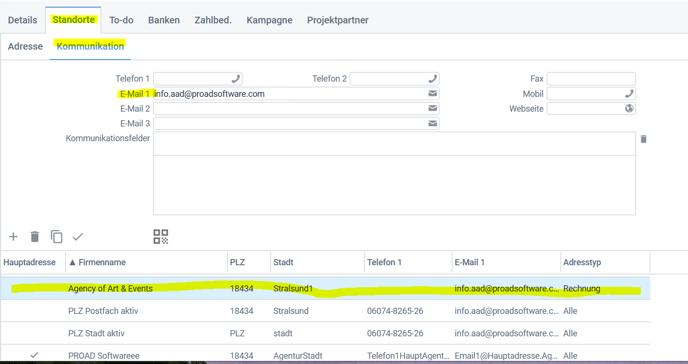Click Telefon1HauptAgent... phone cell

[408, 356]
